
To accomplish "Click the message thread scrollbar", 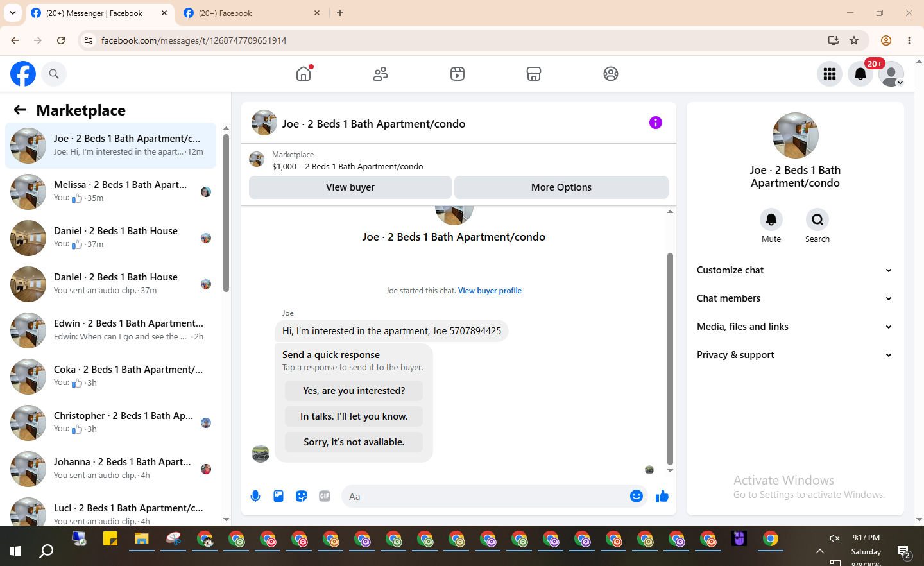I will [670, 359].
